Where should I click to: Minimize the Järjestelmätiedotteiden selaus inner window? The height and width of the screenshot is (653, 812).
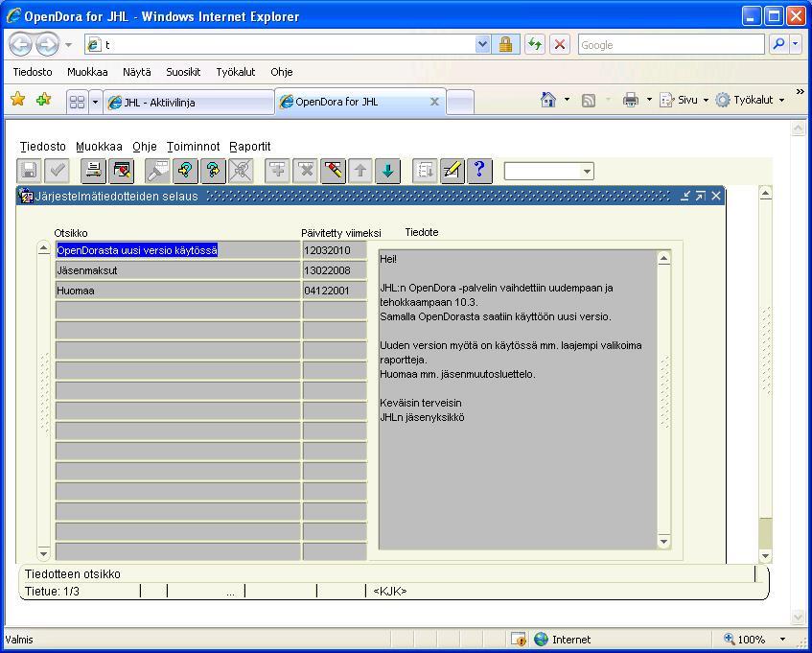click(x=685, y=196)
